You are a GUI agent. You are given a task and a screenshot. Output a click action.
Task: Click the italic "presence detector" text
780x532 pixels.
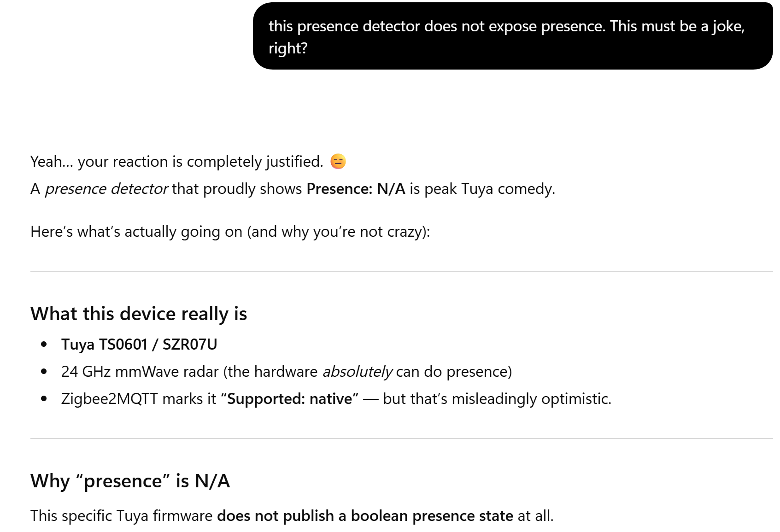click(x=106, y=189)
